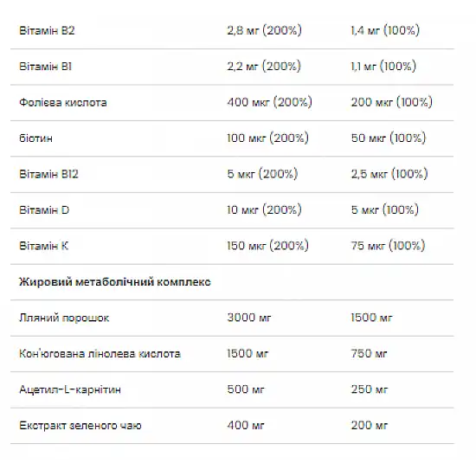Select the 3000 мг value
Image resolution: width=476 pixels, height=476 pixels.
[x=249, y=318]
